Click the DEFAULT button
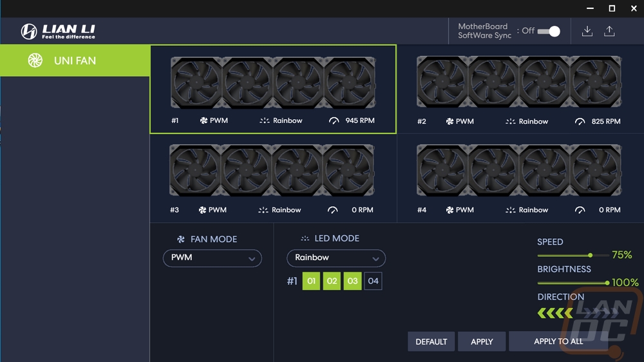644x362 pixels. (x=431, y=341)
